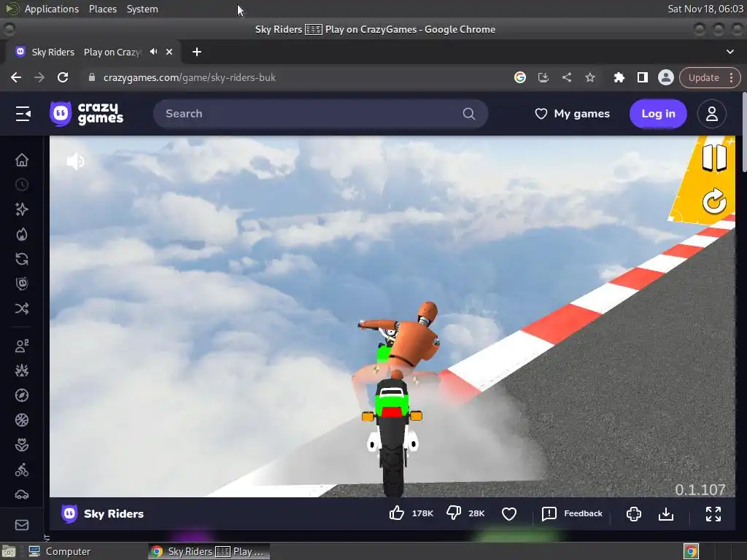Share this page icon
Image resolution: width=747 pixels, height=560 pixels.
(x=566, y=77)
